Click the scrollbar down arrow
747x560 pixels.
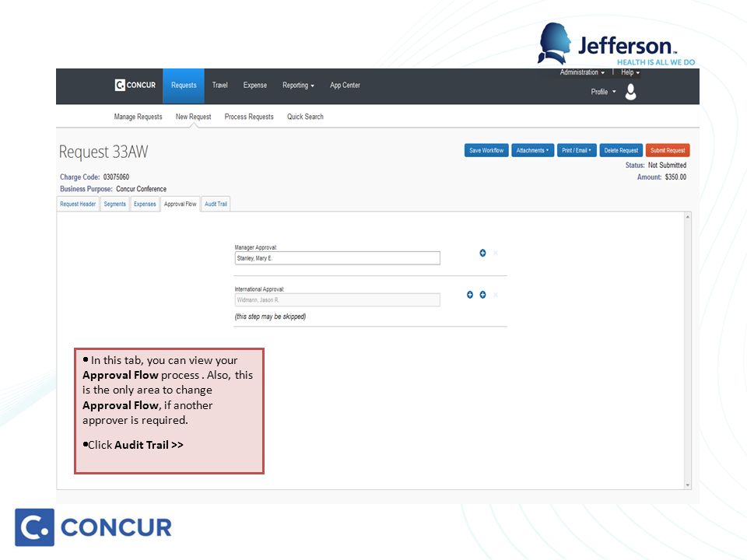point(687,485)
